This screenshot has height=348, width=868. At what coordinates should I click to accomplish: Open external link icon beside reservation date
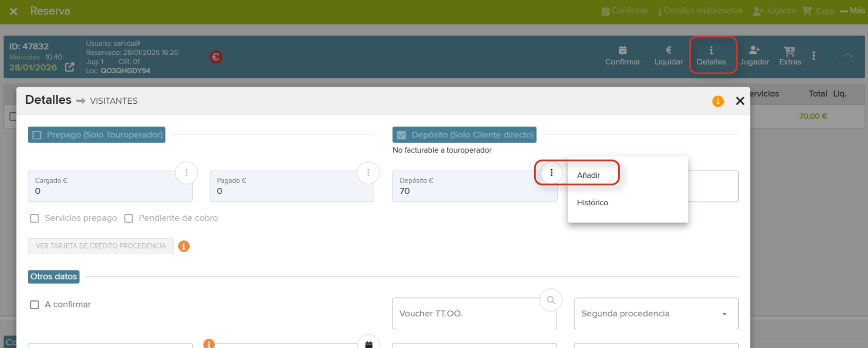click(x=70, y=67)
